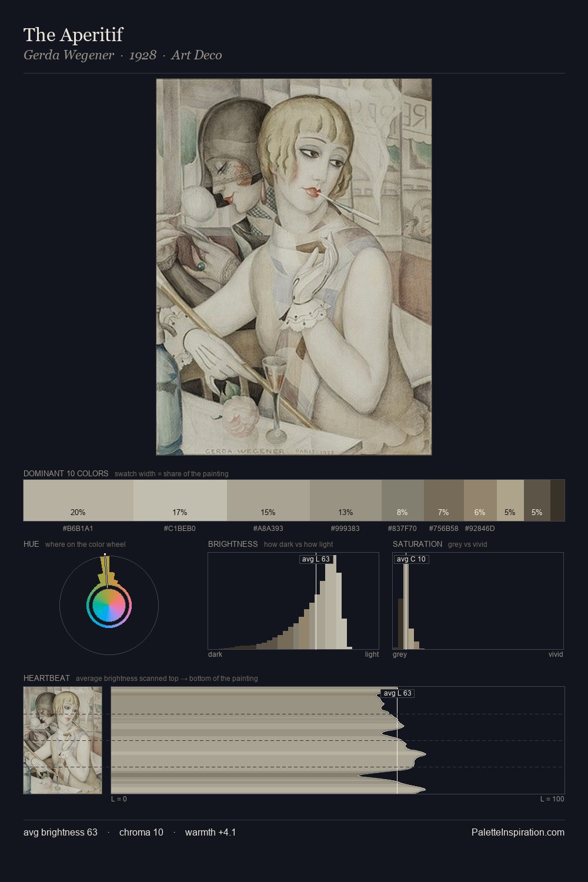Click the "L = 0" axis label

point(119,799)
